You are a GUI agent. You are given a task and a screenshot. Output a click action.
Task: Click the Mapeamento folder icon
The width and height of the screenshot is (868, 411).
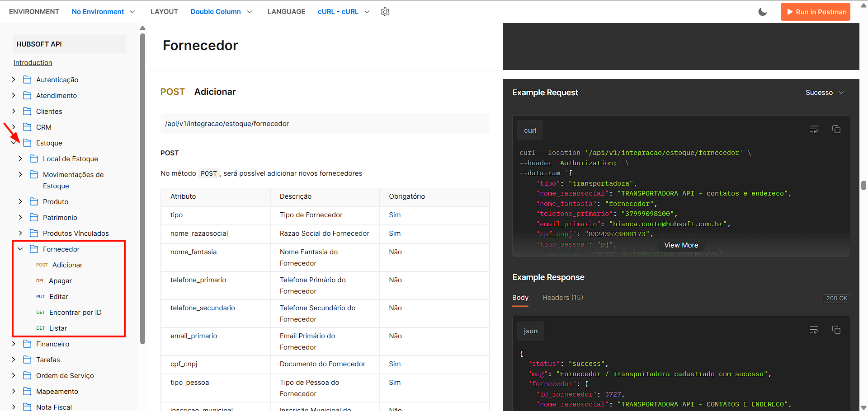(x=27, y=391)
